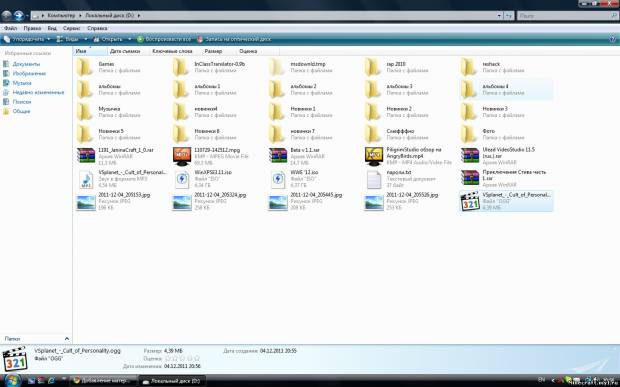Open the Упорядочить dropdown
620x387 pixels.
click(27, 39)
